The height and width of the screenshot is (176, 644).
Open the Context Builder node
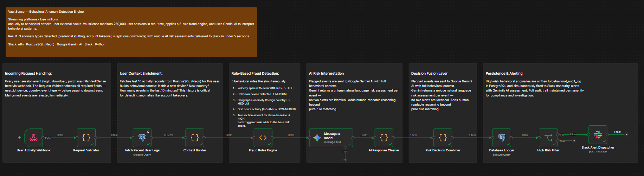(195, 138)
